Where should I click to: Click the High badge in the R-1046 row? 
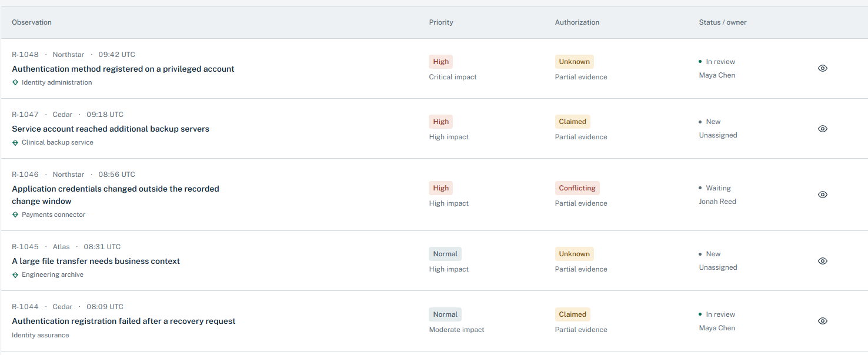click(x=441, y=188)
